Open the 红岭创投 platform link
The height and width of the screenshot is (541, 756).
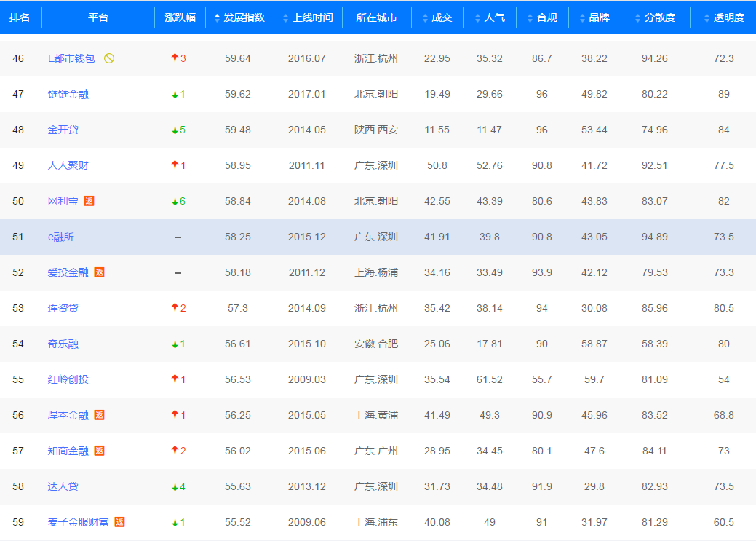(x=68, y=379)
